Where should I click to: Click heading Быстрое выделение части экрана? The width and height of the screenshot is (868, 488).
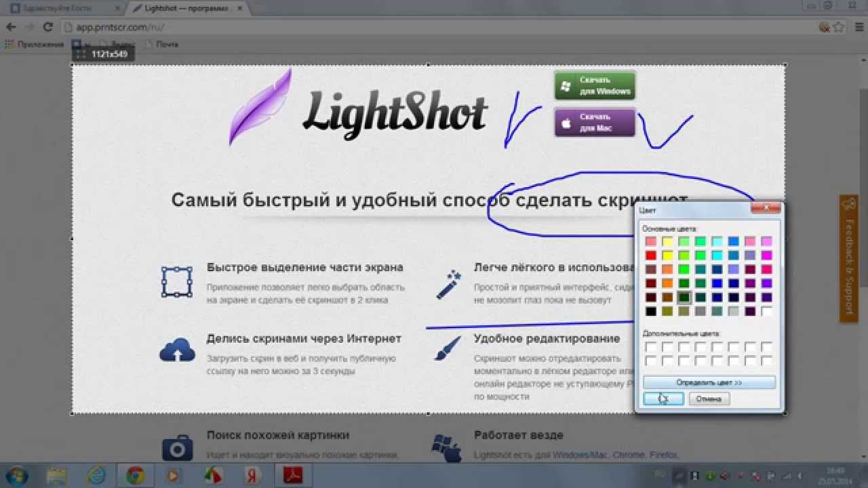tap(305, 267)
